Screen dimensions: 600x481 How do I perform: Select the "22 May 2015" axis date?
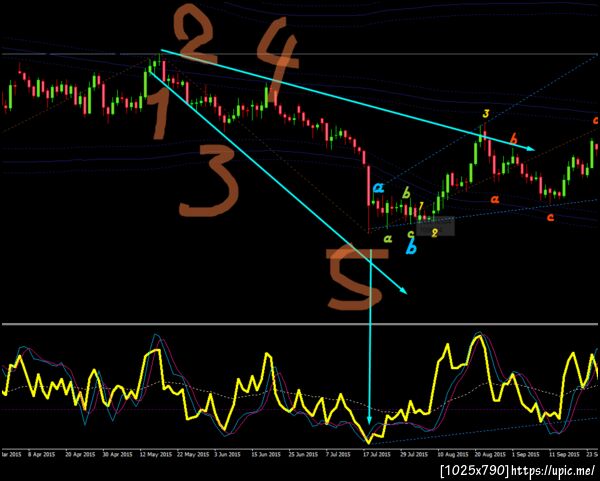[x=193, y=455]
